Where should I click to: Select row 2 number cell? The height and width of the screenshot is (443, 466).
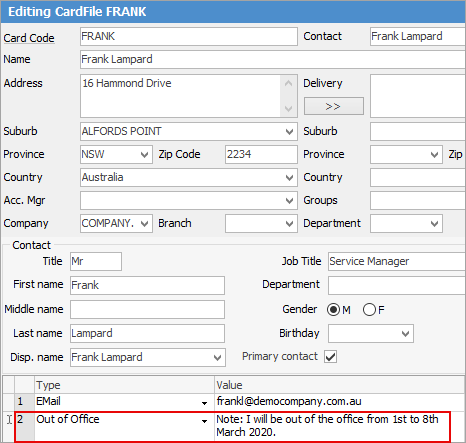24,426
